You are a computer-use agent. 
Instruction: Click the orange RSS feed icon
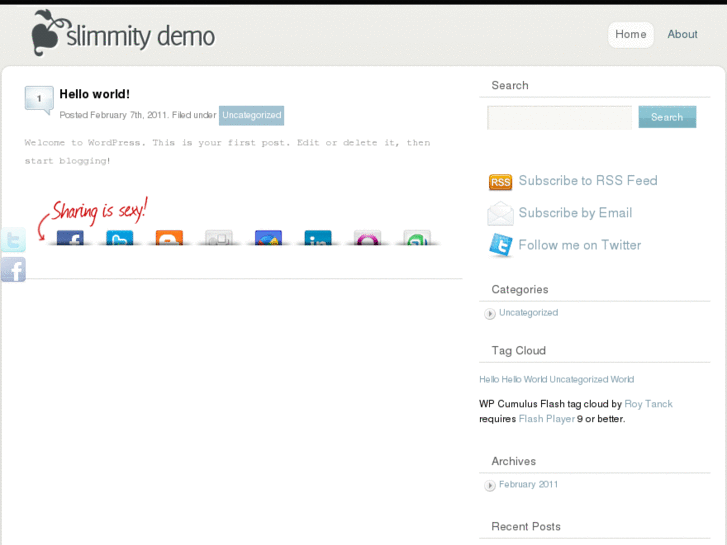click(500, 182)
